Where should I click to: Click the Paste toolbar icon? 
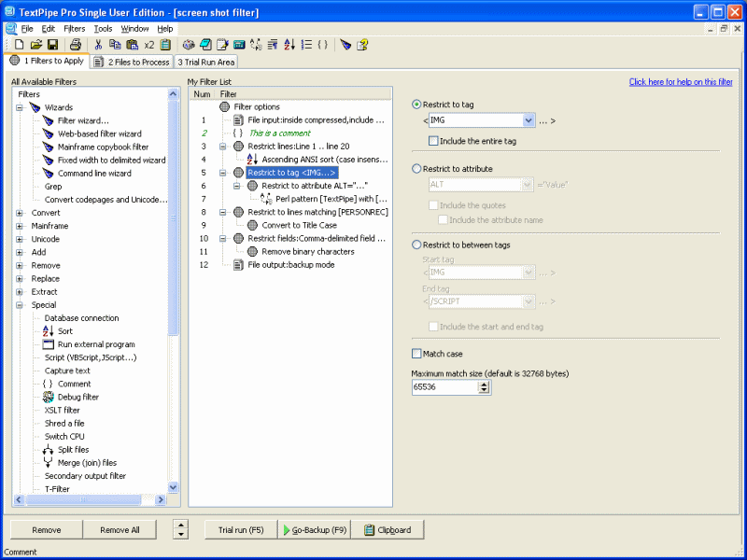pos(132,45)
